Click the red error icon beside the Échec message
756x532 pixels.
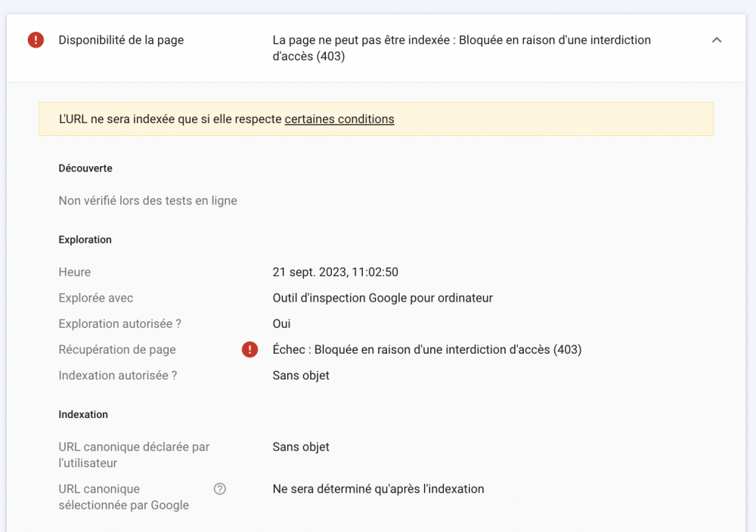[x=249, y=350]
